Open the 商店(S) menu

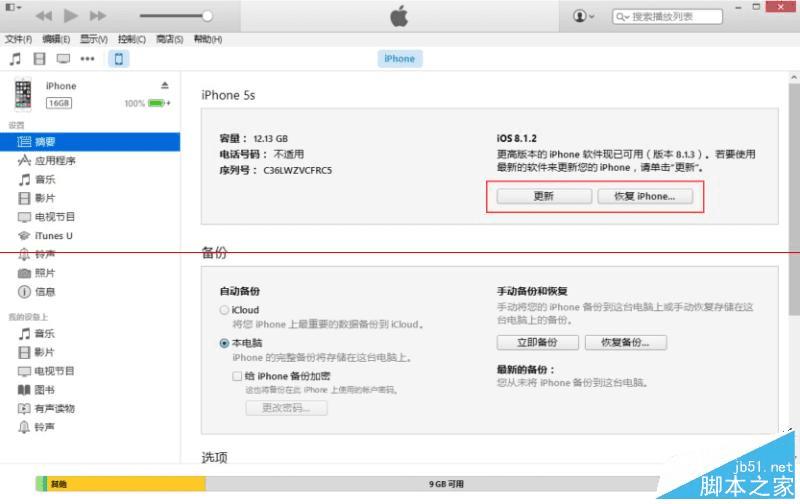169,39
